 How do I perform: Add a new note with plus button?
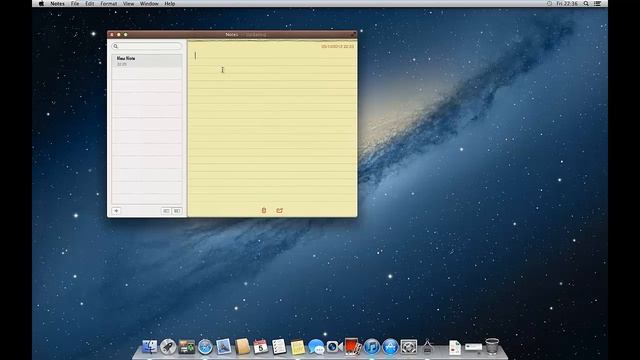(116, 211)
